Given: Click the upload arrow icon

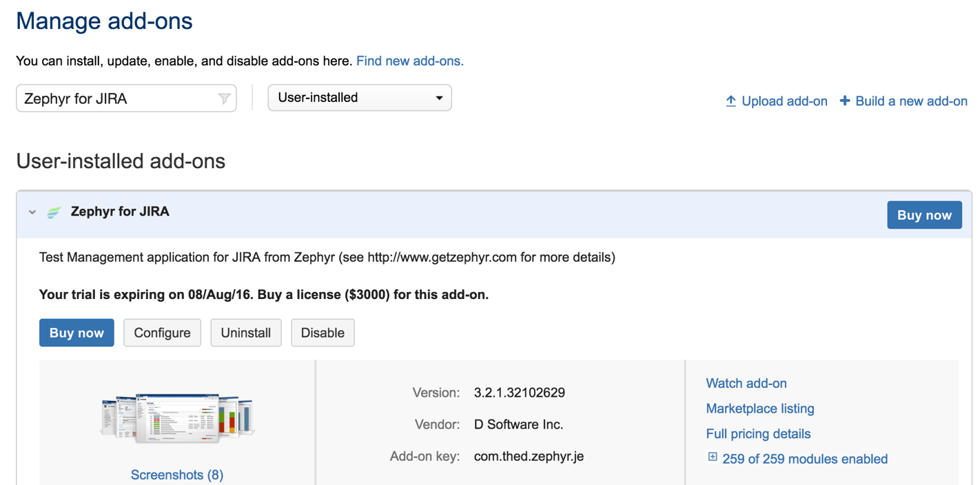Looking at the screenshot, I should tap(731, 101).
